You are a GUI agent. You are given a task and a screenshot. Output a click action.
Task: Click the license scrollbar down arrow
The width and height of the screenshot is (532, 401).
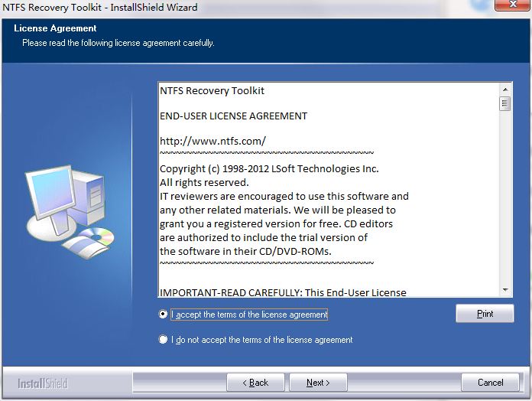coord(505,290)
